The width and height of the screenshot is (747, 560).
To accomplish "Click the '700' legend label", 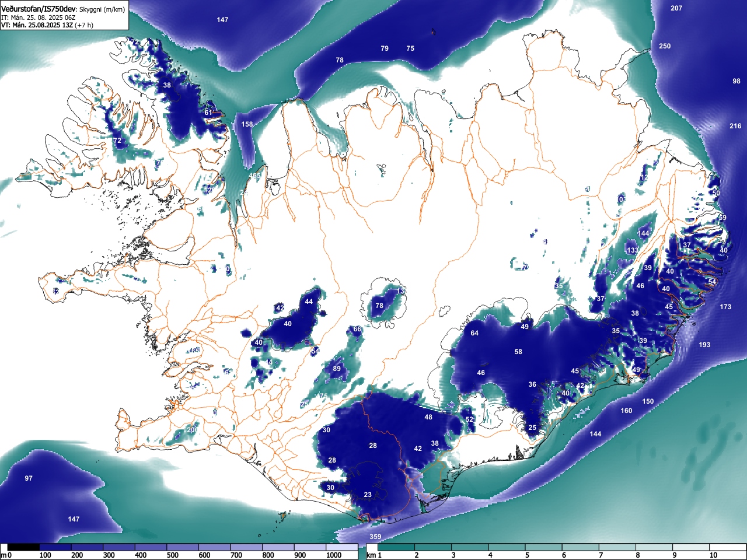I will tap(236, 555).
